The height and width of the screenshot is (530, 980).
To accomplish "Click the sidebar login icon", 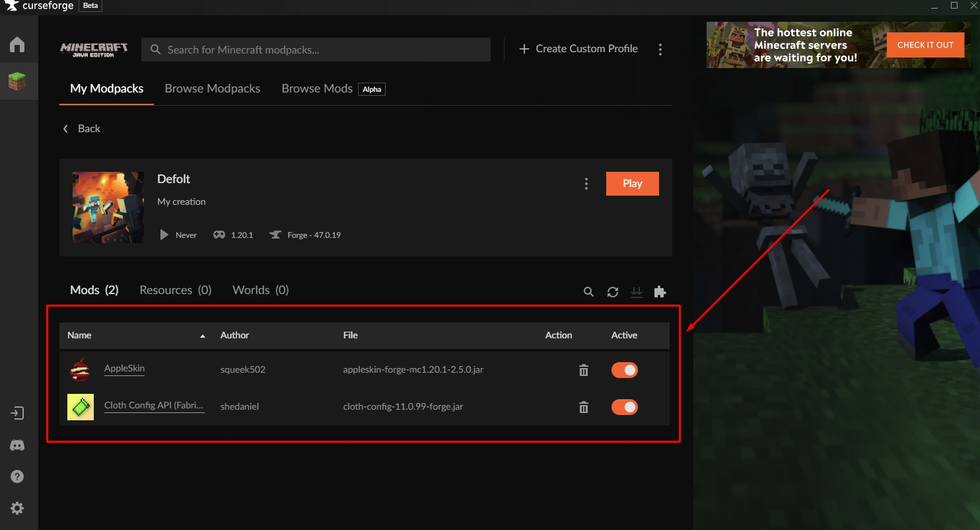I will coord(17,413).
